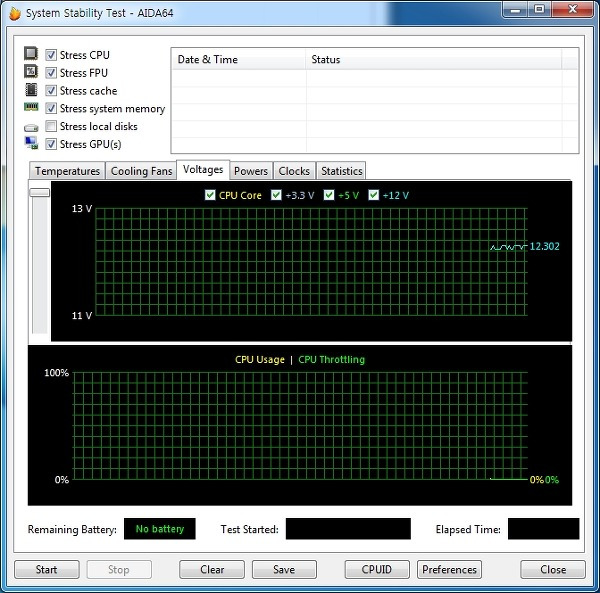600x593 pixels.
Task: Click the No battery indicator
Action: [160, 529]
